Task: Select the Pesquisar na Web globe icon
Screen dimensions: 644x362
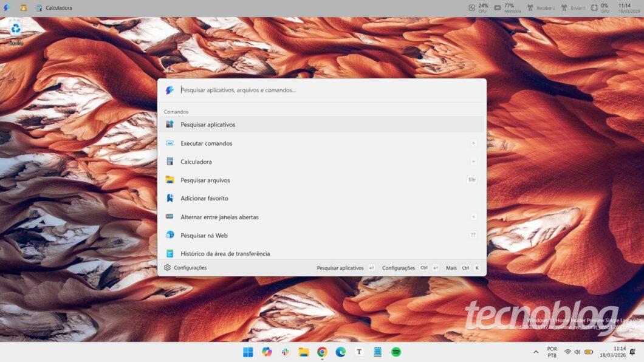Action: point(170,235)
